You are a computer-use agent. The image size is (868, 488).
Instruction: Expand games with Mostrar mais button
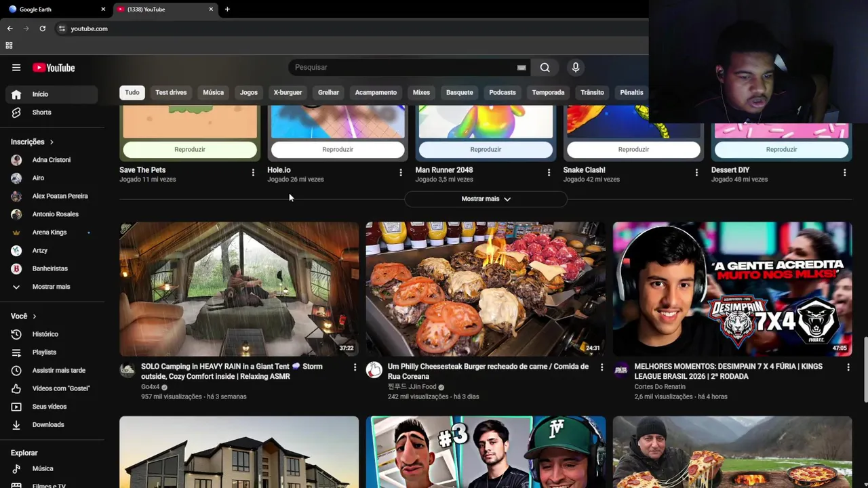[x=486, y=199]
